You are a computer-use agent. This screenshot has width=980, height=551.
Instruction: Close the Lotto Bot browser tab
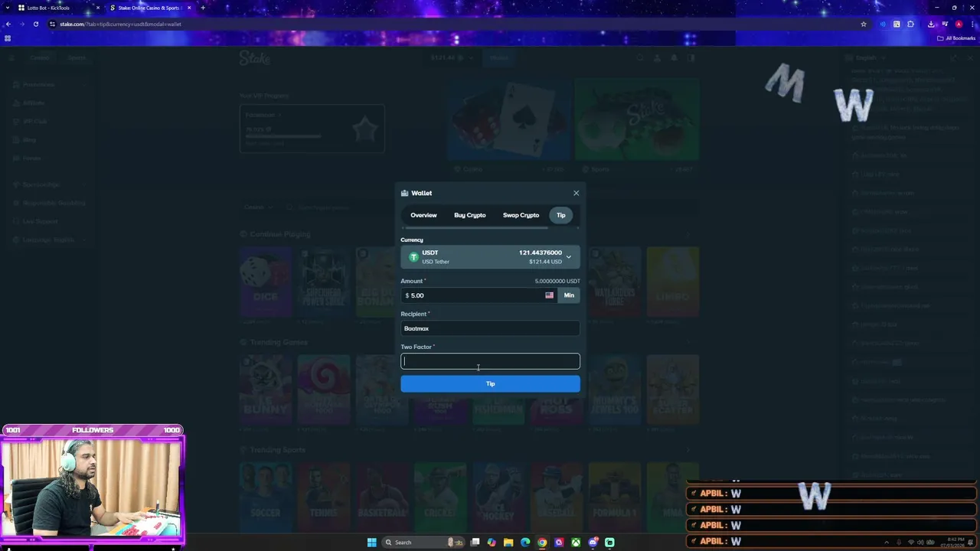[x=98, y=8]
